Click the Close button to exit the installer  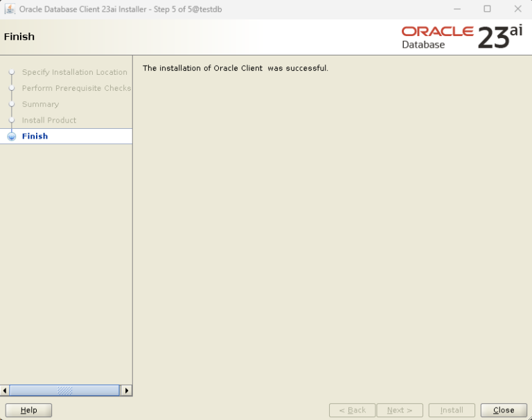tap(504, 410)
